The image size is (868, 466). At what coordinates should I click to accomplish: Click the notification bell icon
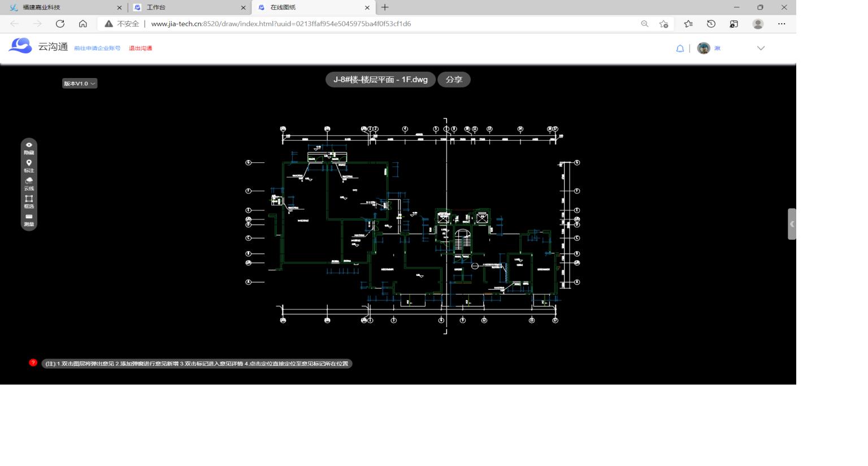click(x=680, y=49)
